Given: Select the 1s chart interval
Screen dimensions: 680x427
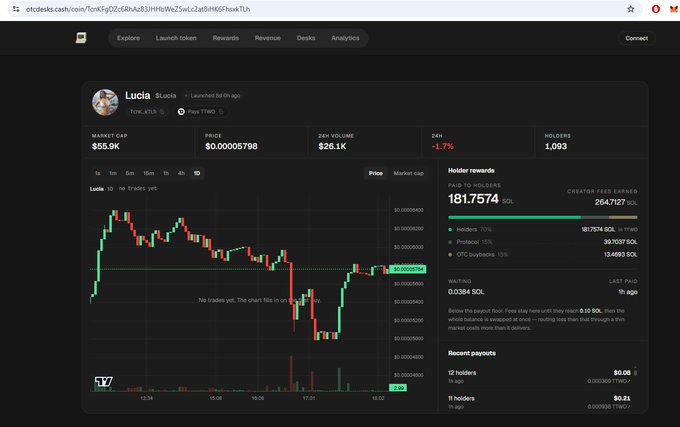Looking at the screenshot, I should [x=98, y=173].
